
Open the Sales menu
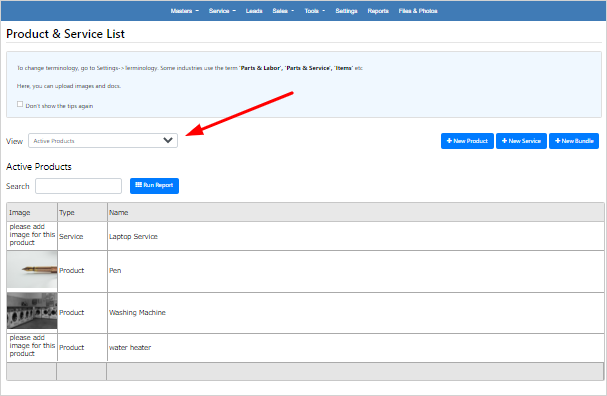coord(283,11)
